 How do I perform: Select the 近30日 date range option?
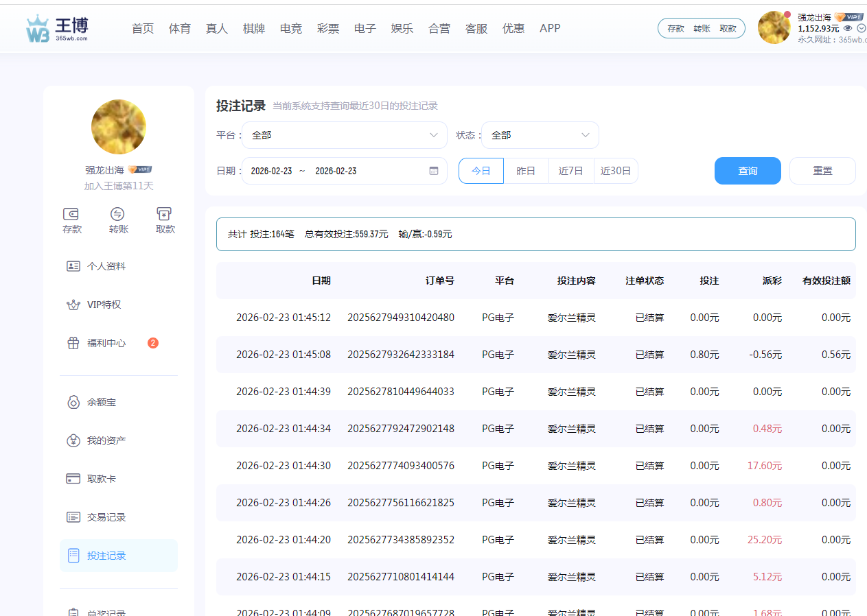pos(616,171)
